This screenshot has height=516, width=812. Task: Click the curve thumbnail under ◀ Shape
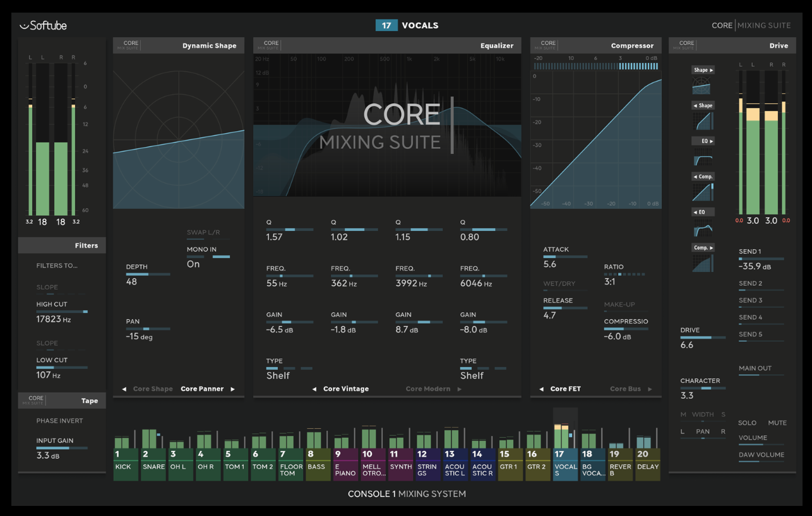pyautogui.click(x=703, y=120)
